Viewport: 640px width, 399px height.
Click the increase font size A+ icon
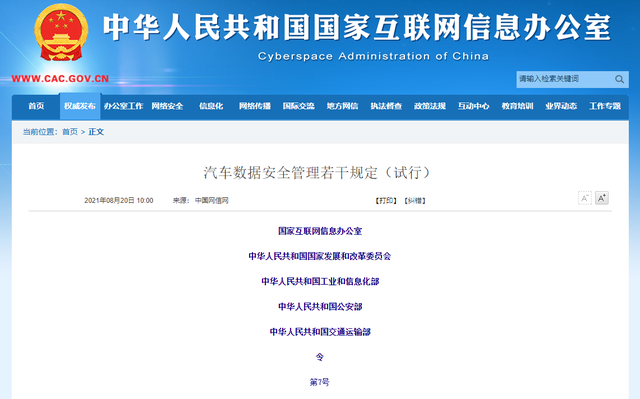(x=602, y=198)
